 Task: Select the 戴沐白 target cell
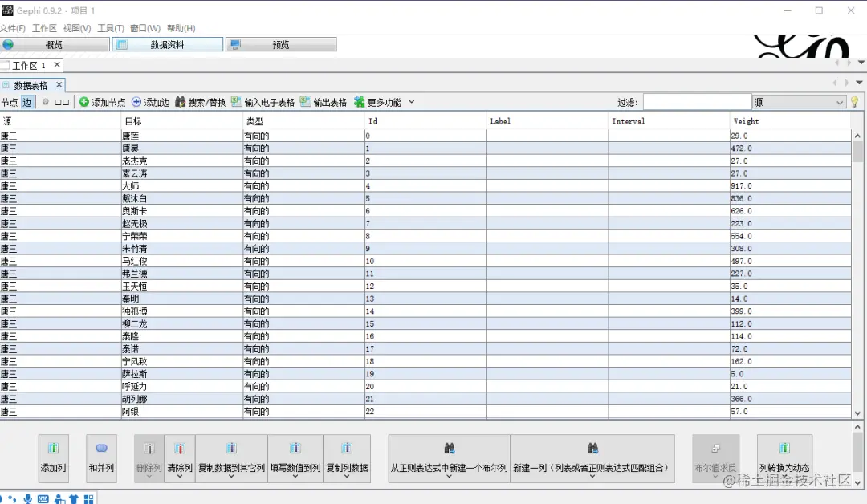pos(182,198)
